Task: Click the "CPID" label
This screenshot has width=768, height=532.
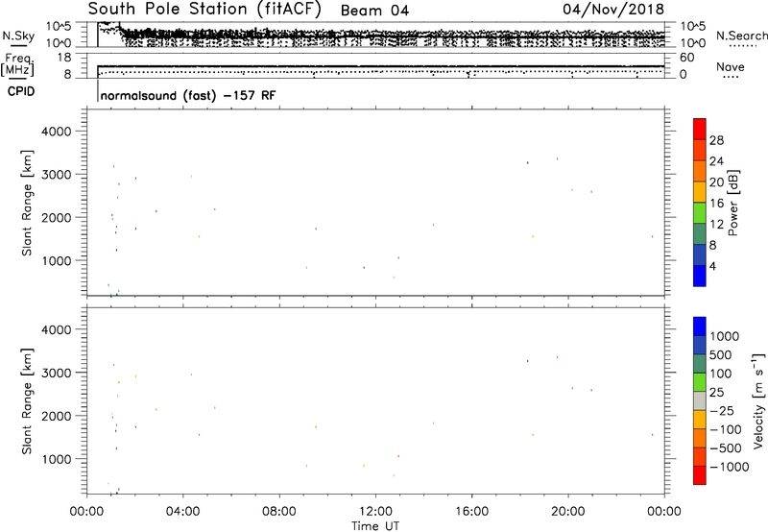Action: (21, 91)
